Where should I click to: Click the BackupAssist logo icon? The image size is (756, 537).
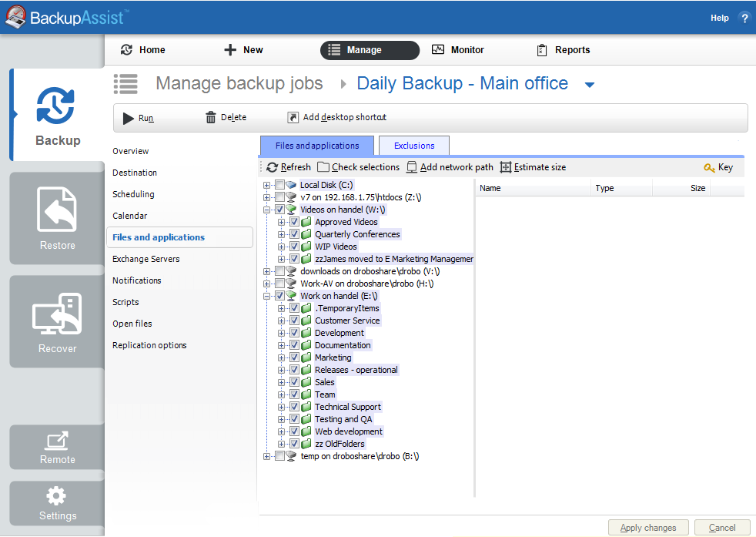coord(15,16)
